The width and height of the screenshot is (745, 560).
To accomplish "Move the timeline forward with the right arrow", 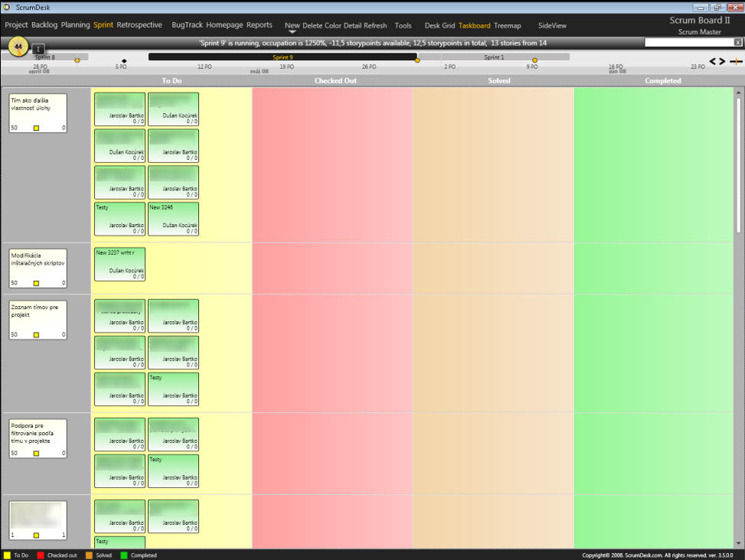I will coord(722,61).
